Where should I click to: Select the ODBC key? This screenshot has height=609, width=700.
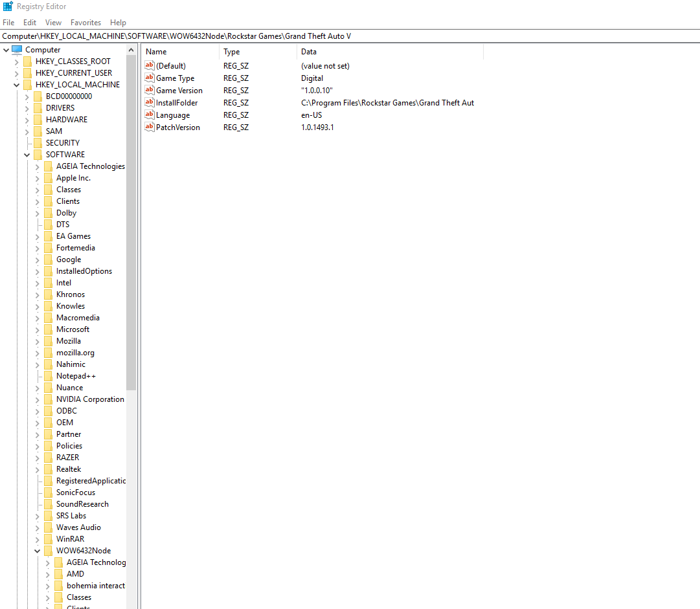pos(67,411)
